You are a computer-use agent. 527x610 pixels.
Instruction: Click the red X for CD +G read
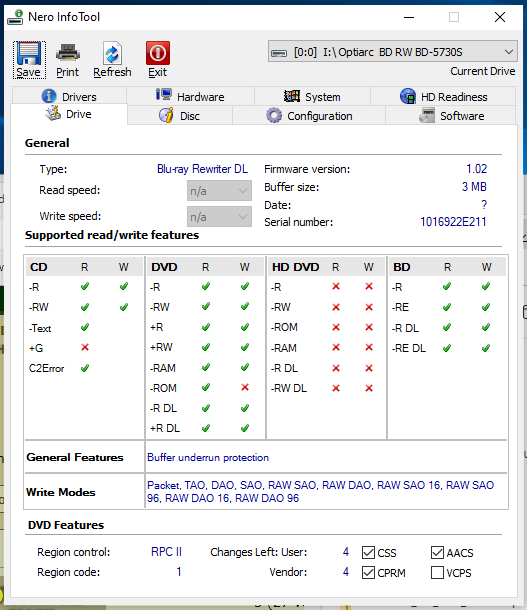(x=85, y=347)
